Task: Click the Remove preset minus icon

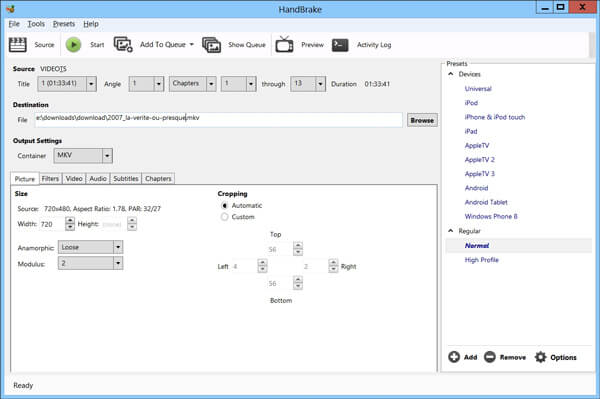Action: coord(490,357)
